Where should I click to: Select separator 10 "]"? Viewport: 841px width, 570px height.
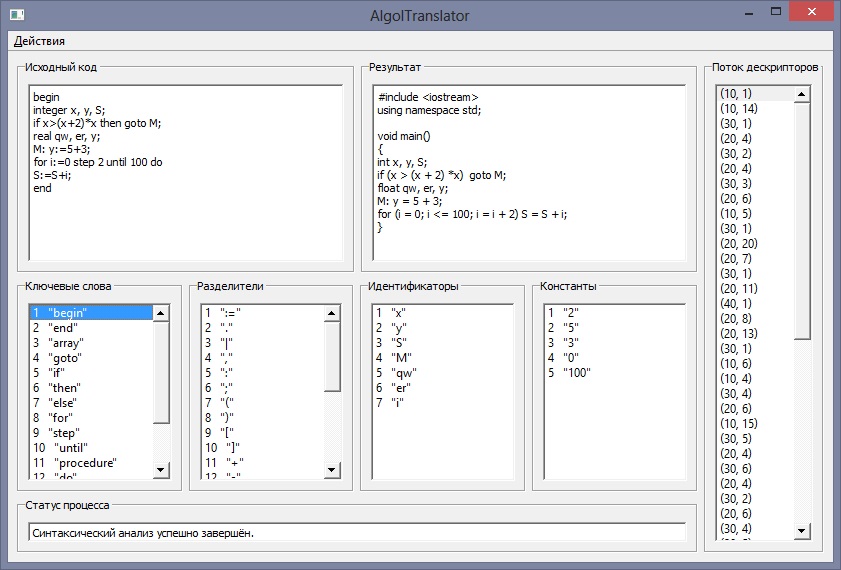pyautogui.click(x=263, y=448)
